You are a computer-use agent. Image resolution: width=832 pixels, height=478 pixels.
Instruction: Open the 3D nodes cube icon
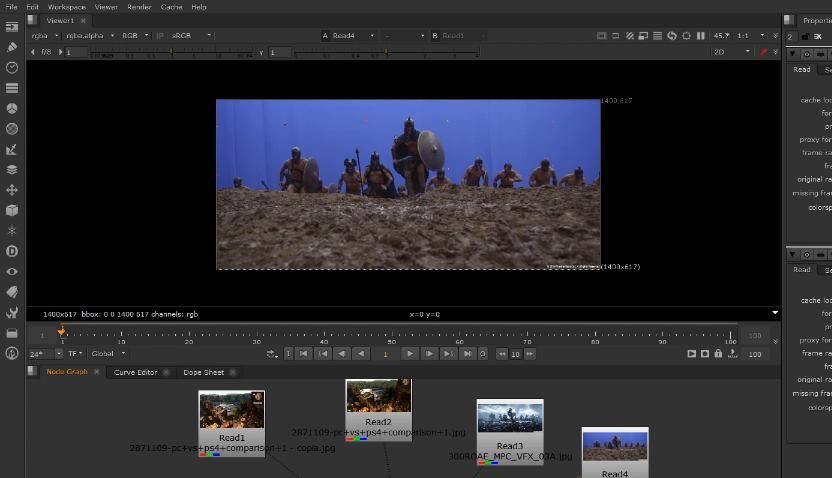coord(12,210)
